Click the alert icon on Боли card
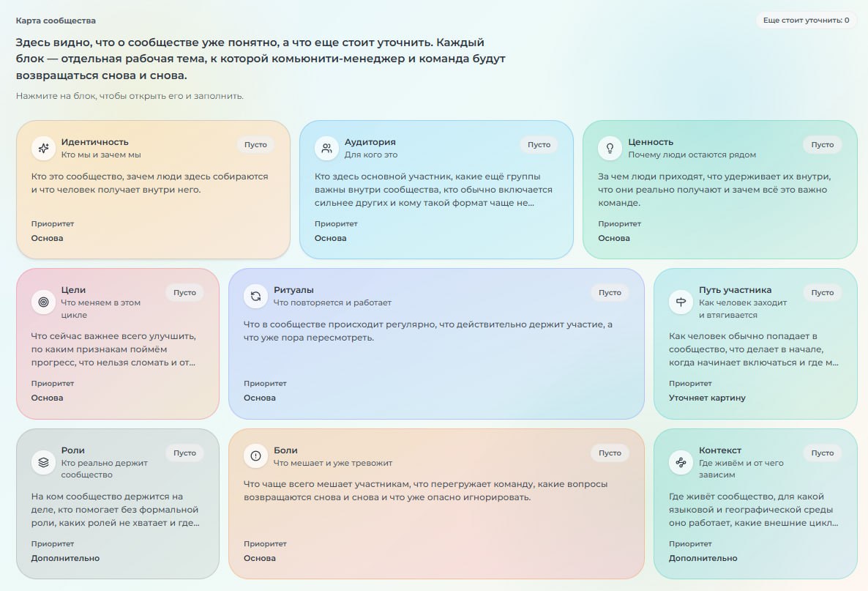The image size is (868, 591). tap(255, 456)
